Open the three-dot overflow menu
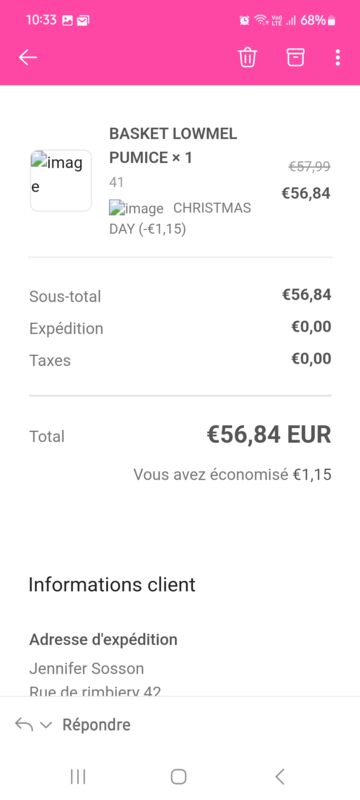360x800 pixels. (x=338, y=57)
